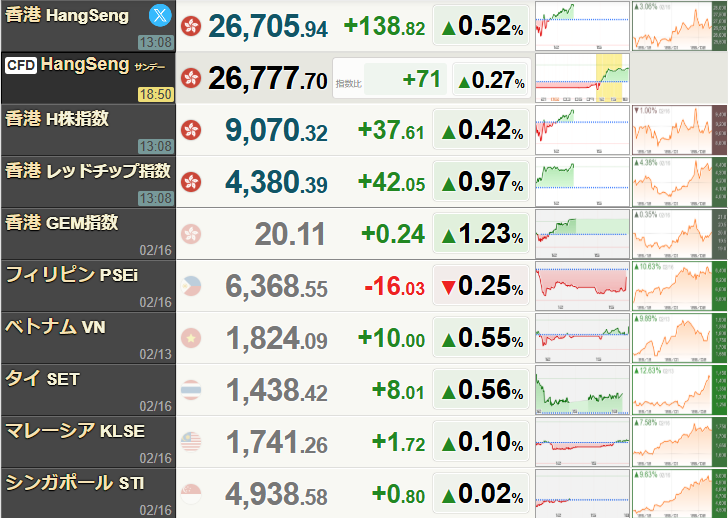Click CFD HangSeng price 26,777.70
This screenshot has width=728, height=518.
(268, 78)
